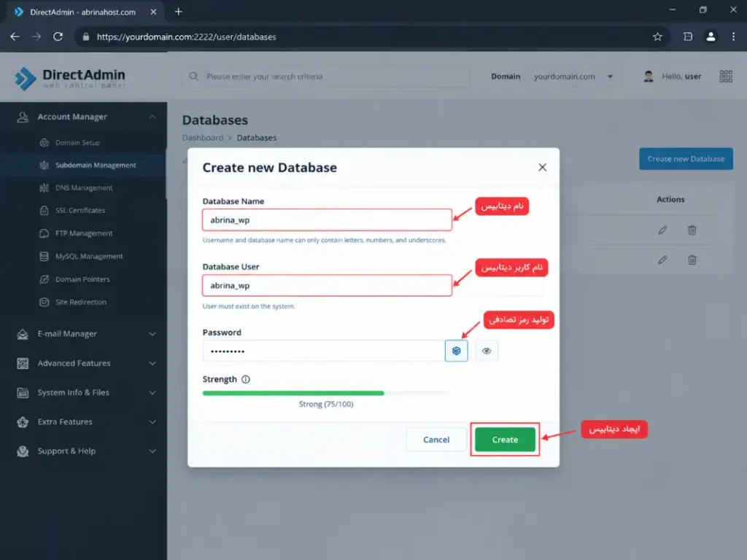This screenshot has height=560, width=747.
Task: Click the password strength progress bar
Action: pos(326,393)
